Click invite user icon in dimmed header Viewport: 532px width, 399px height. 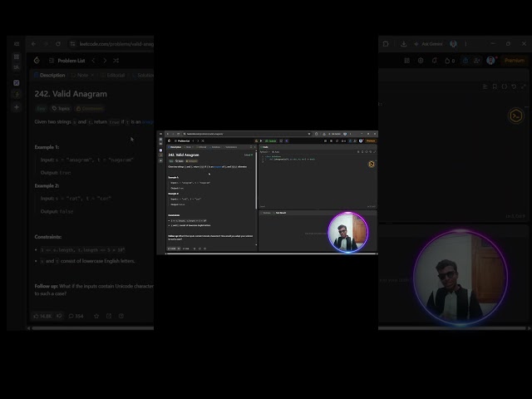[477, 61]
